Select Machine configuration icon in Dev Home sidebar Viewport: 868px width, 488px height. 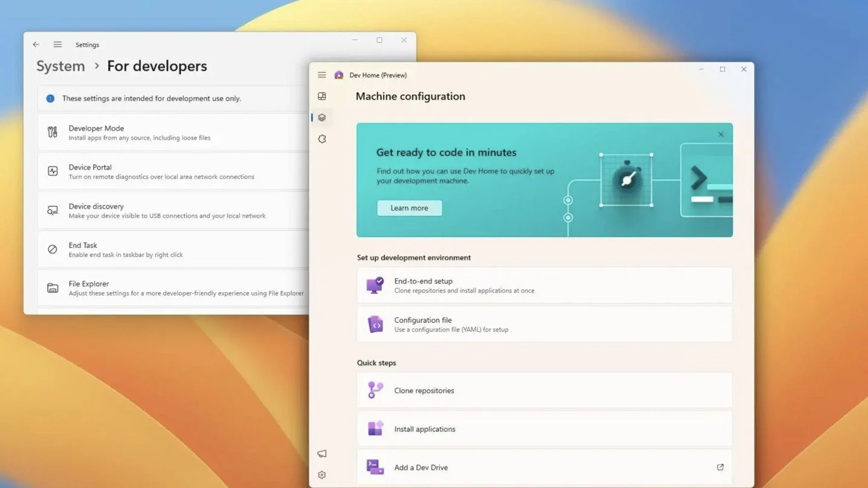point(322,118)
